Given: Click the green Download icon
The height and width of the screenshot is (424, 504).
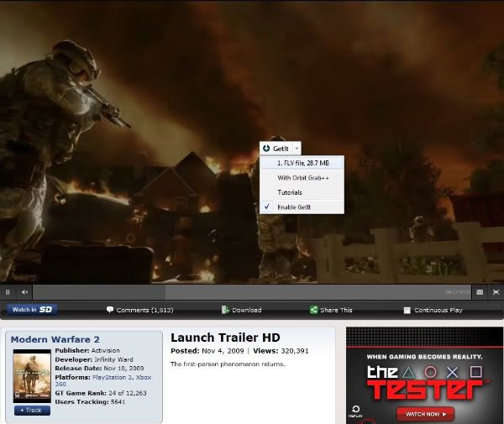Looking at the screenshot, I should tap(225, 310).
